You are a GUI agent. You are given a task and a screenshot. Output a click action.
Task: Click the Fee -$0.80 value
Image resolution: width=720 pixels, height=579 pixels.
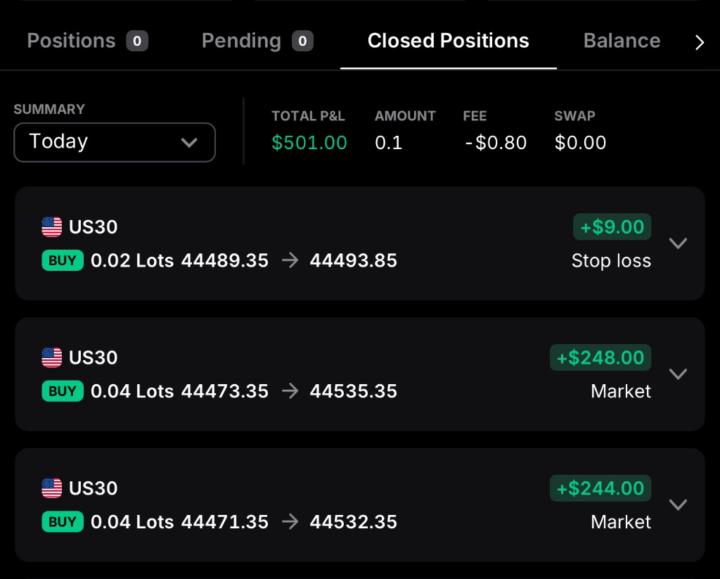(496, 143)
